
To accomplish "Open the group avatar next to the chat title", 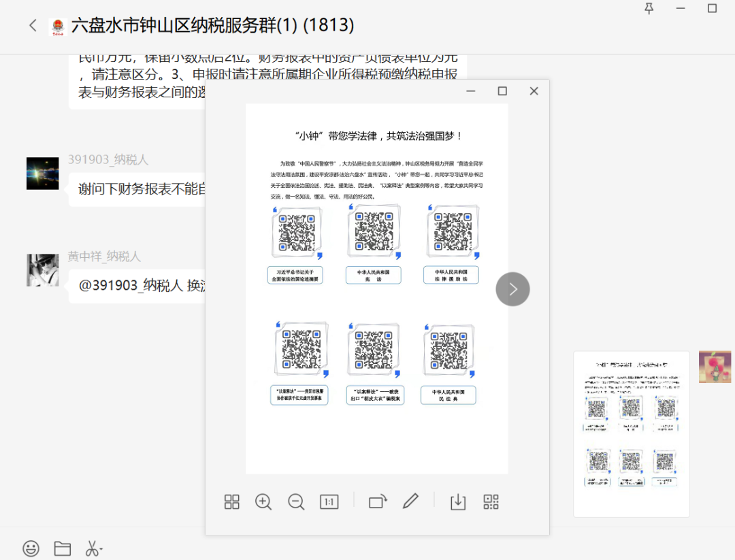I will coord(58,27).
